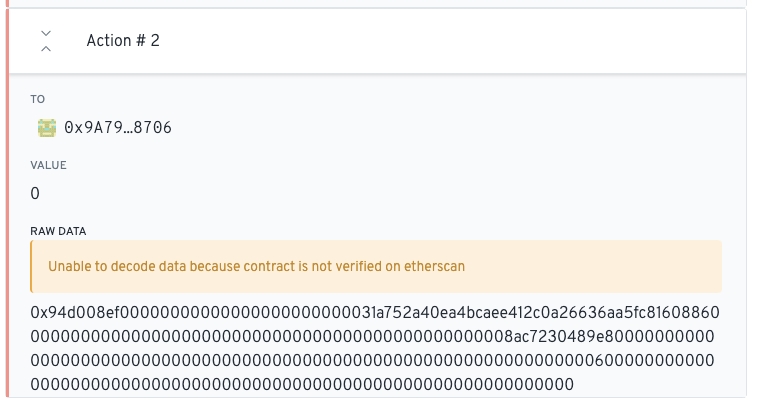Click empty space right of Action # 2 title
The image size is (759, 406).
[x=450, y=41]
